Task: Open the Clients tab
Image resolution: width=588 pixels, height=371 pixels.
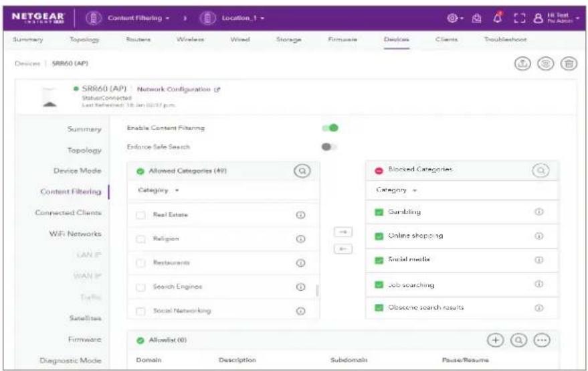Action: 446,40
